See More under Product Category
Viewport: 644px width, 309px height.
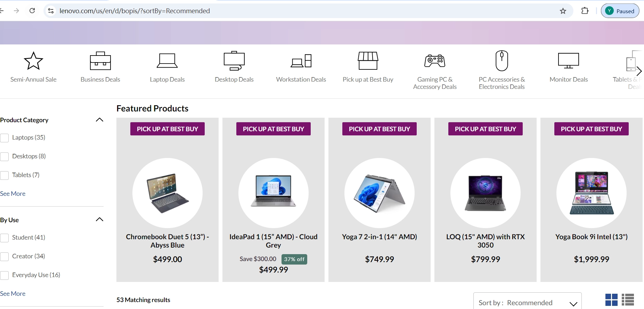pos(13,193)
